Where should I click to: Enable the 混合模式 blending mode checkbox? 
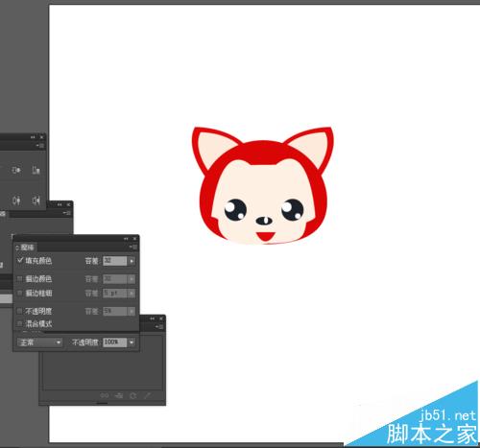pos(20,323)
